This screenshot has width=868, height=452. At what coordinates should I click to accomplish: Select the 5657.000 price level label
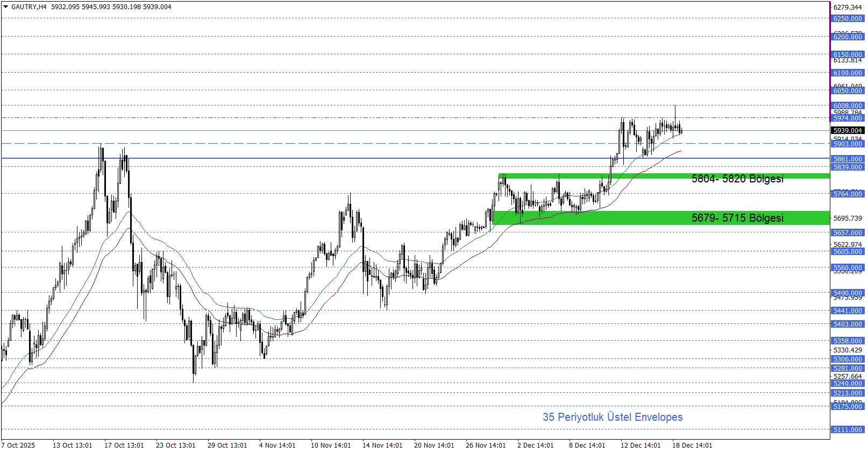pyautogui.click(x=848, y=233)
